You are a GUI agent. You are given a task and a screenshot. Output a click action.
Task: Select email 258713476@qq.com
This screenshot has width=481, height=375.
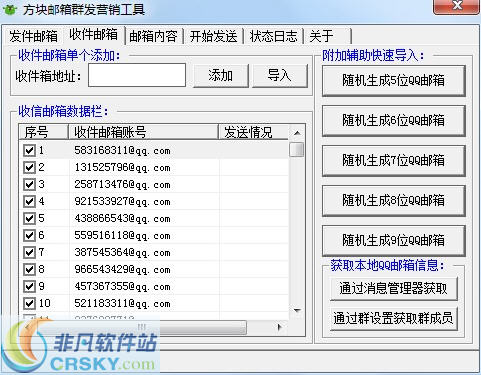coord(122,184)
